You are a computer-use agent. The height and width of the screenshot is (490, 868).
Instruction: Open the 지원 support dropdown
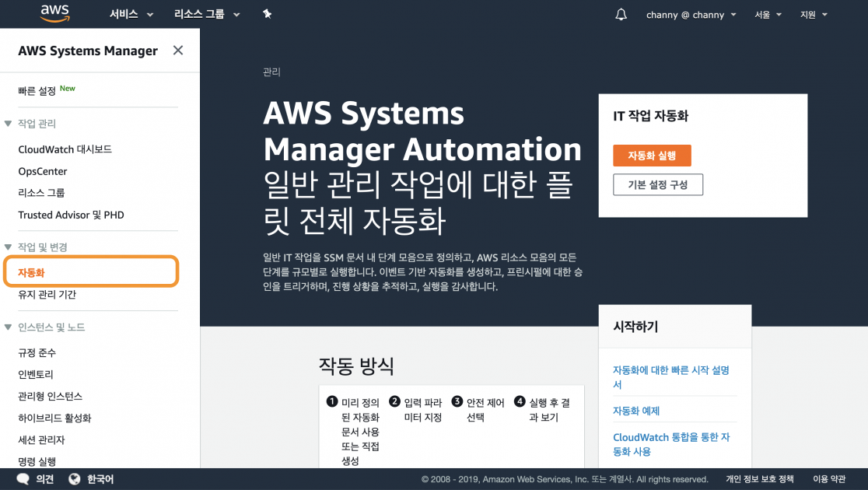[814, 14]
